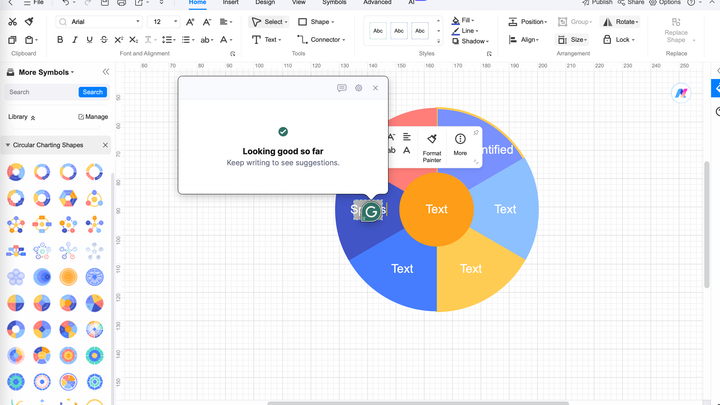Open Grammarly popup settings gear
This screenshot has width=720, height=405.
point(359,88)
